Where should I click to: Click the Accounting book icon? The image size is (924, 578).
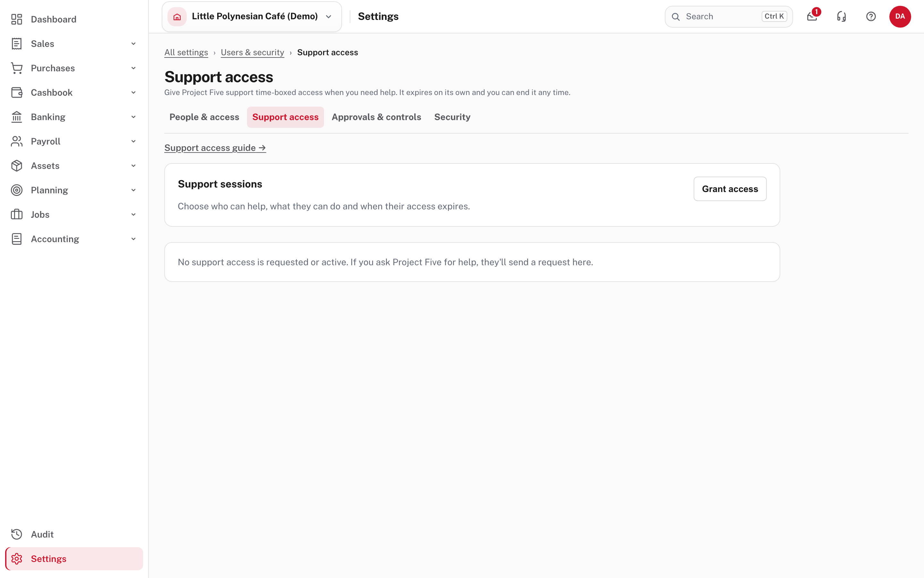tap(16, 239)
